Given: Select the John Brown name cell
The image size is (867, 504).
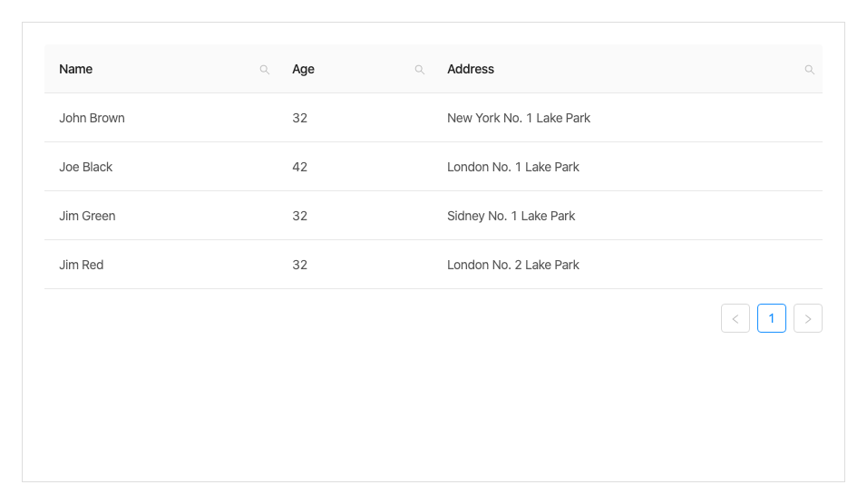Looking at the screenshot, I should pyautogui.click(x=92, y=118).
